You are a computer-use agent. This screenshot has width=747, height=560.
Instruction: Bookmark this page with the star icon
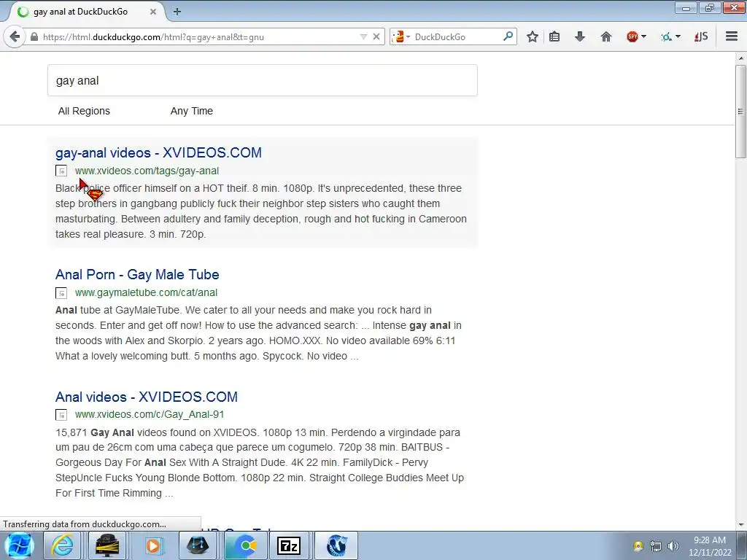coord(533,36)
